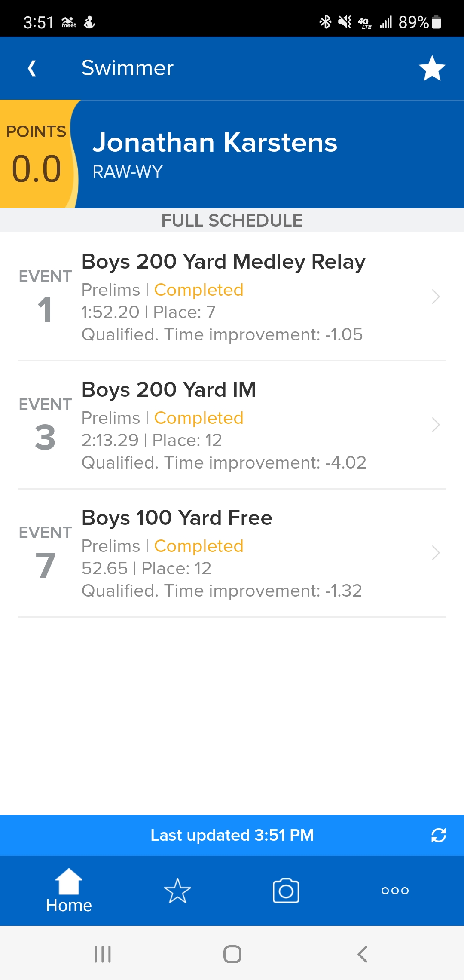This screenshot has height=980, width=464.
Task: Open the favorites star tab in bottom bar
Action: click(x=177, y=891)
